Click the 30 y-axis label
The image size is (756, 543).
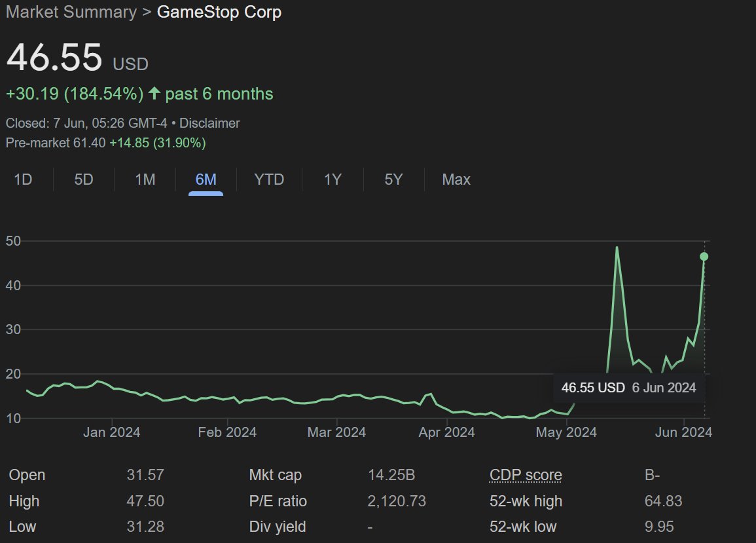[x=14, y=329]
